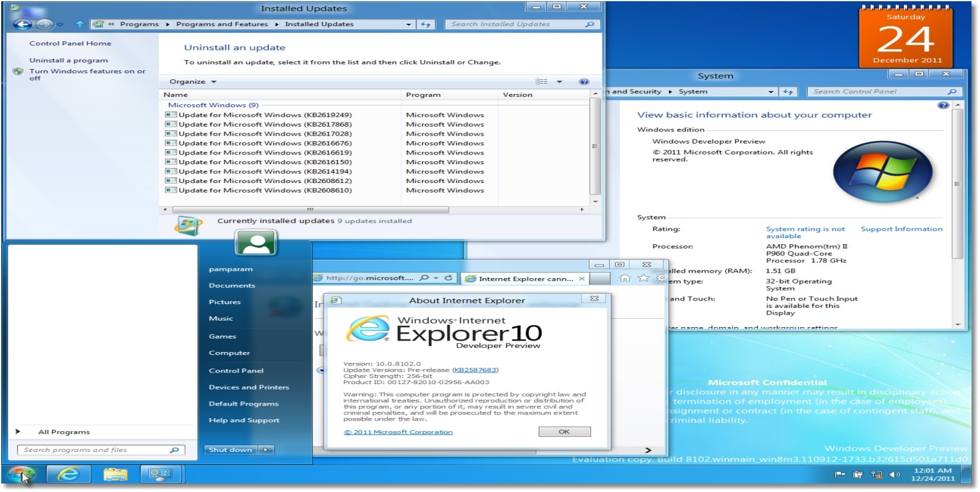Click IE Tools gear icon
Image resolution: width=980 pixels, height=492 pixels.
point(661,278)
